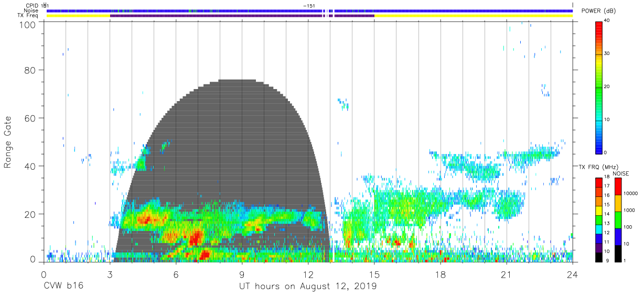Click noise colorbar label '10000'
This screenshot has height=297, width=644.
pos(630,193)
